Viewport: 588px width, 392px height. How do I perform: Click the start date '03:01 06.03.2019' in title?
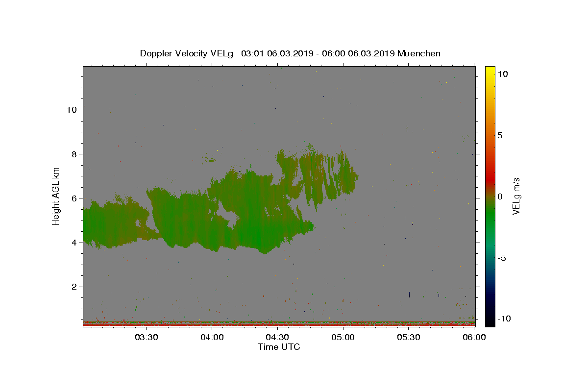pos(277,53)
